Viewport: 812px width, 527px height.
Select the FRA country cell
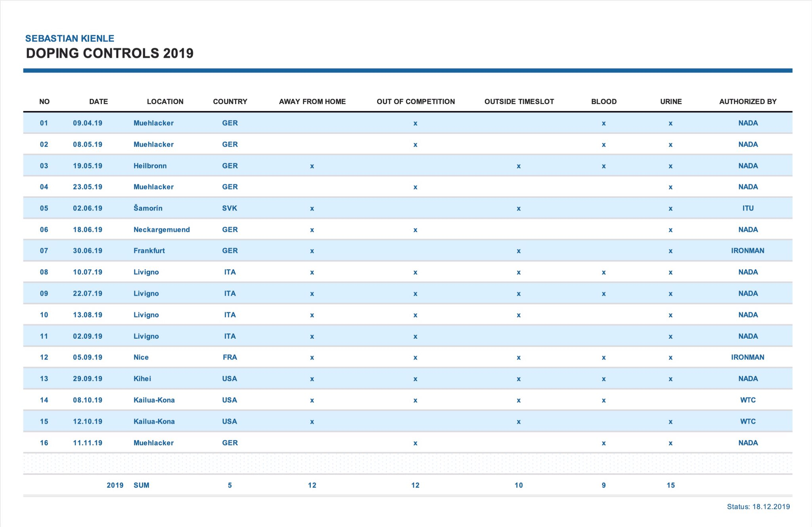click(x=230, y=357)
